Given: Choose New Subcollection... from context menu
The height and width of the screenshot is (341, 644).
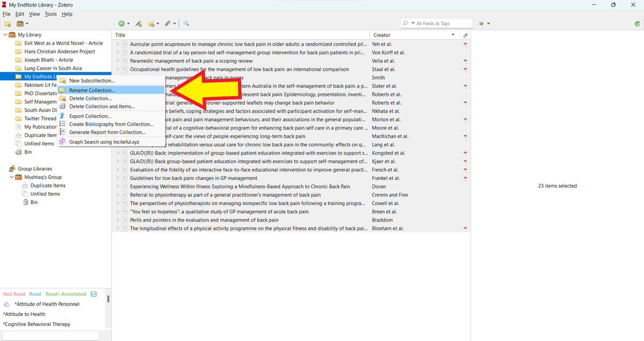Looking at the screenshot, I should (111, 80).
